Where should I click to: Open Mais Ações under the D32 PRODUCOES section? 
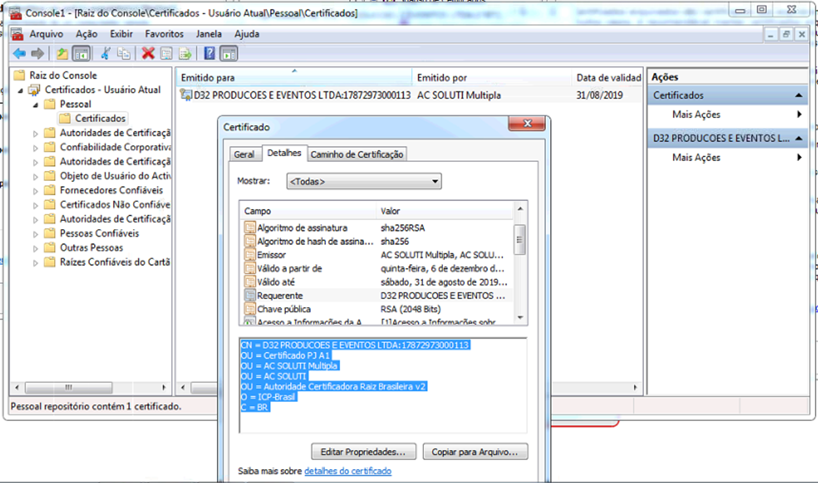(696, 158)
